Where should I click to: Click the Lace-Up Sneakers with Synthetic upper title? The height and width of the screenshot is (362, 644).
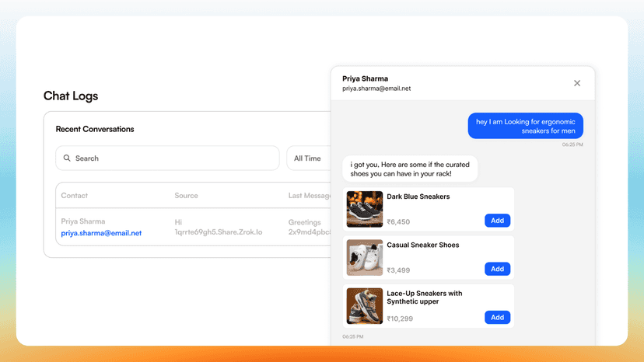(x=424, y=298)
